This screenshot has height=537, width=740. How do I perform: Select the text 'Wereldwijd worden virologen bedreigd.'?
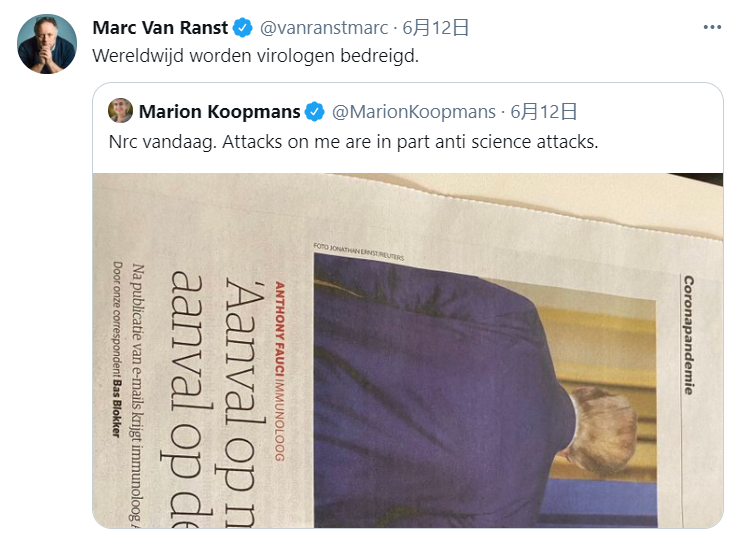(x=256, y=56)
